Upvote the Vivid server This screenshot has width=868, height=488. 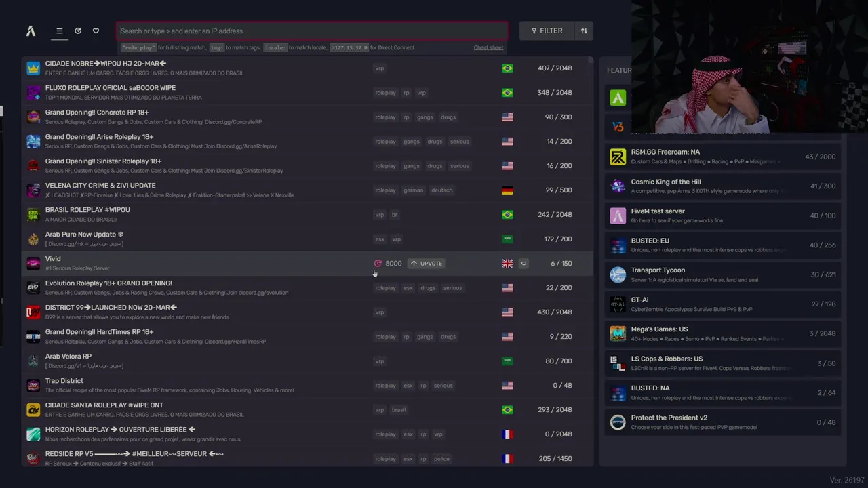[426, 264]
